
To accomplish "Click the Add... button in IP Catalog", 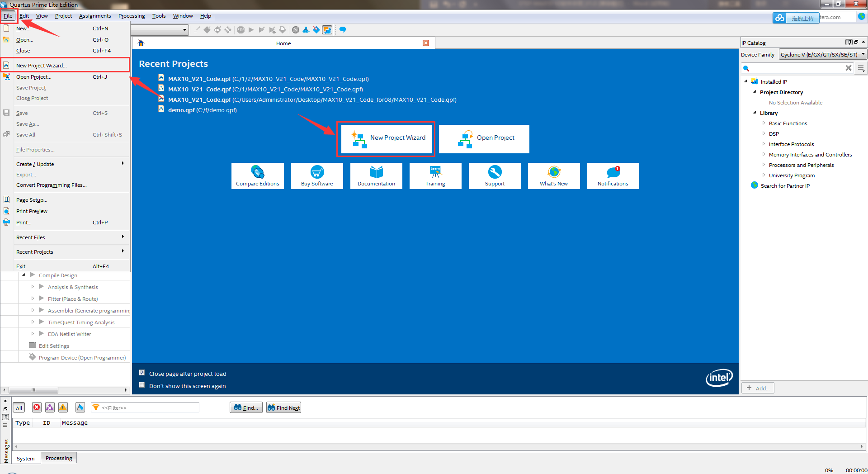I will (x=758, y=388).
